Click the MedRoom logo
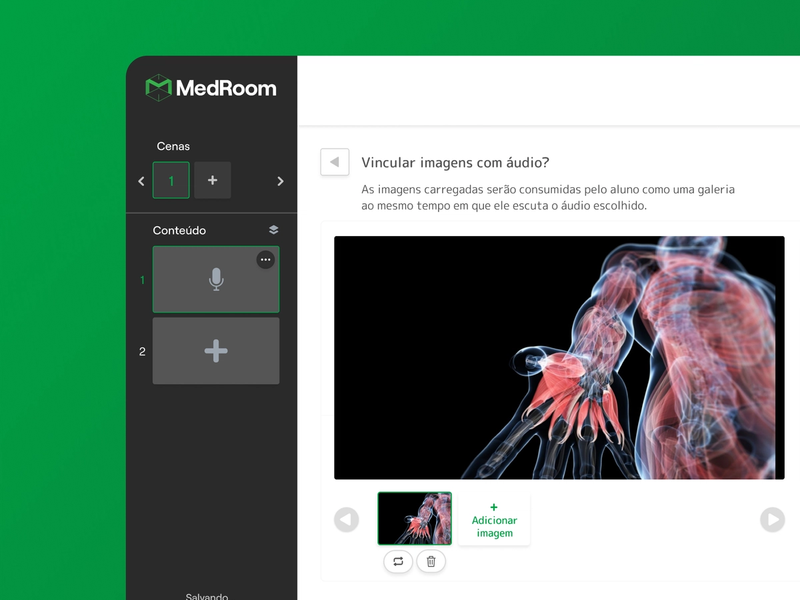This screenshot has height=600, width=800. tap(211, 88)
